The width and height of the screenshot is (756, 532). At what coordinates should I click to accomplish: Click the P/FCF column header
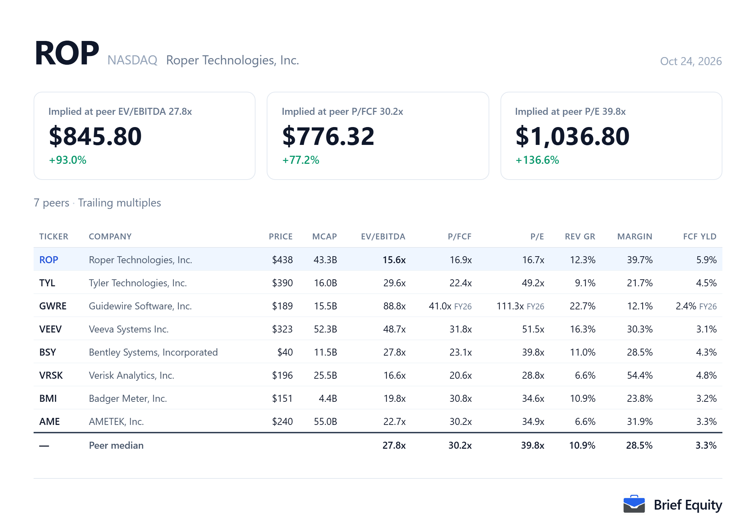tap(460, 237)
